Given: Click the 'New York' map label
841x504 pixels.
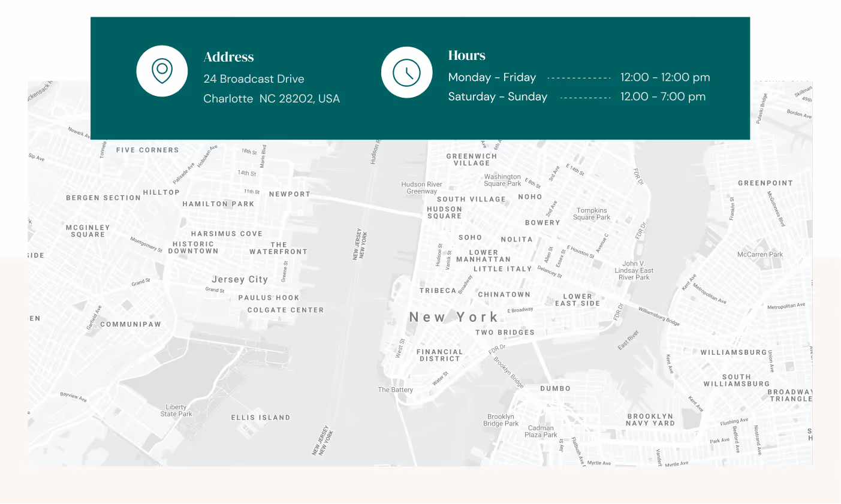Looking at the screenshot, I should [454, 317].
